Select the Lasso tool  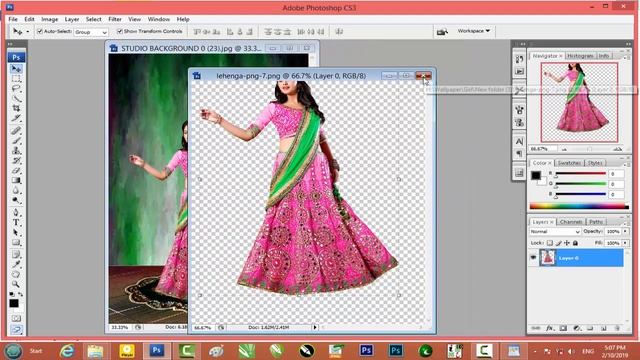(x=16, y=88)
